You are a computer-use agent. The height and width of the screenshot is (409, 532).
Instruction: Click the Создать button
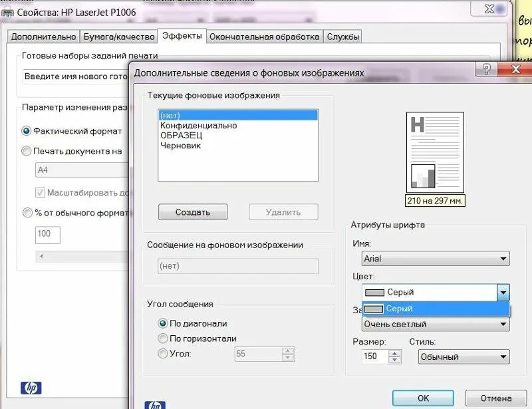point(193,212)
